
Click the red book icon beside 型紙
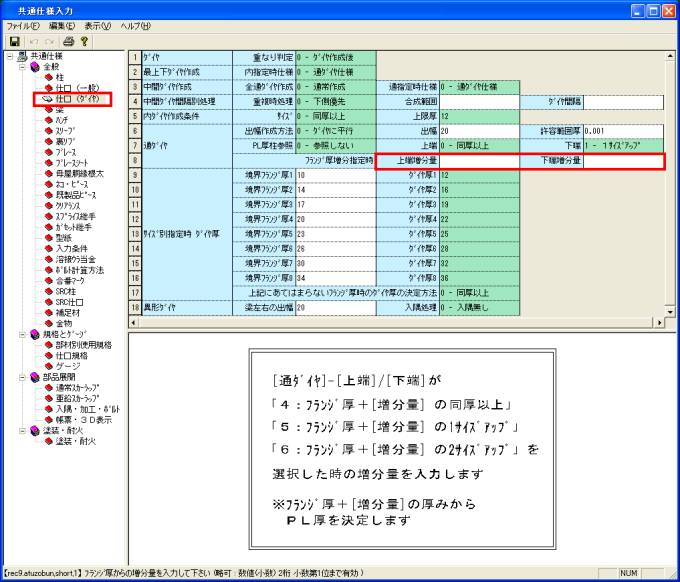click(x=49, y=238)
